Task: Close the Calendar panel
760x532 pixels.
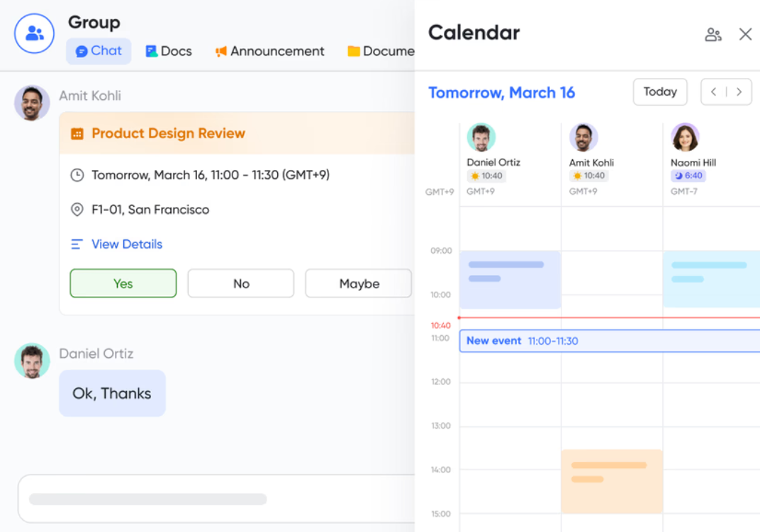Action: [x=745, y=34]
